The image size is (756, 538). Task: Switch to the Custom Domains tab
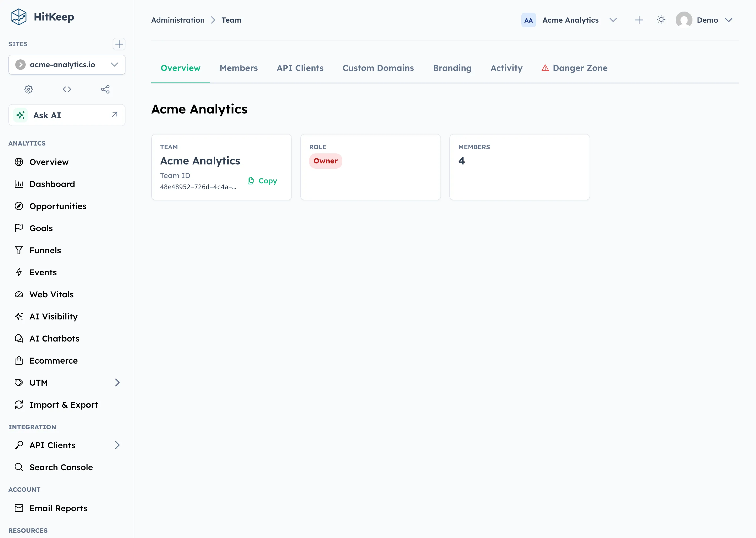[x=378, y=68]
